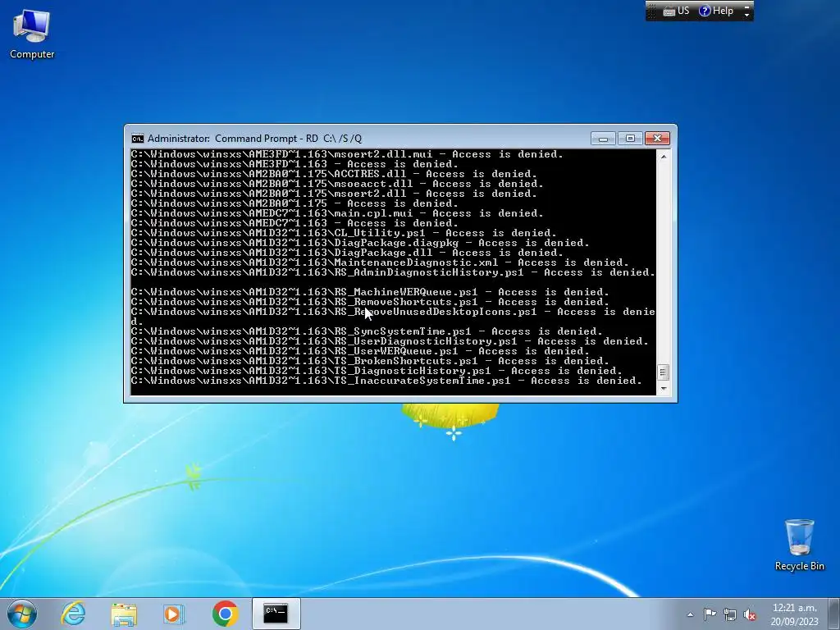
Task: Click the line with DiagPackage.diagpkg
Action: (x=360, y=243)
